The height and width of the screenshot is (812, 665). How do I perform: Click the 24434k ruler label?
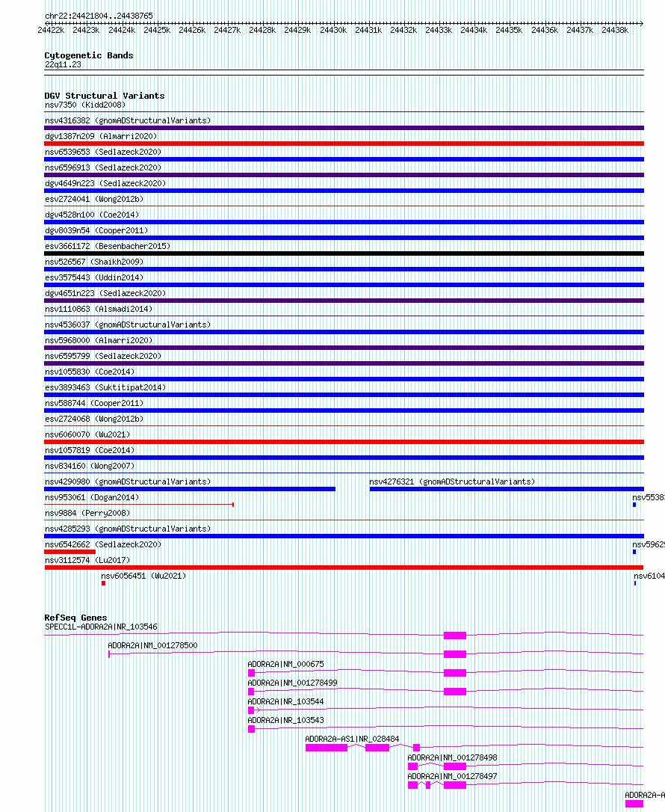point(474,31)
